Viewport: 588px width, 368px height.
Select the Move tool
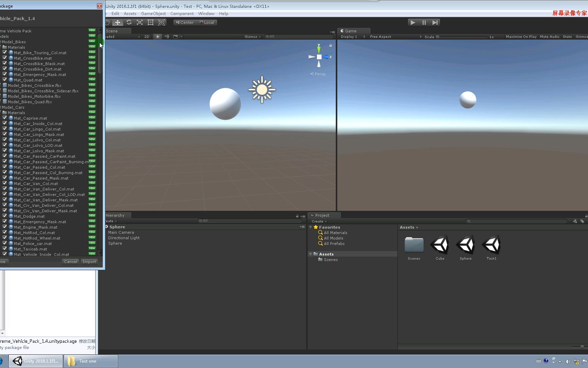pyautogui.click(x=118, y=22)
